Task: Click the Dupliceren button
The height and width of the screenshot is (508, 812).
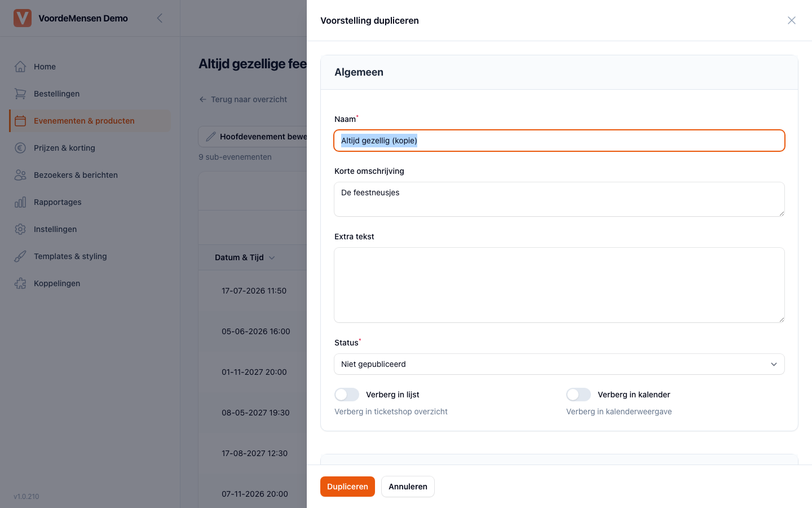Action: [347, 487]
